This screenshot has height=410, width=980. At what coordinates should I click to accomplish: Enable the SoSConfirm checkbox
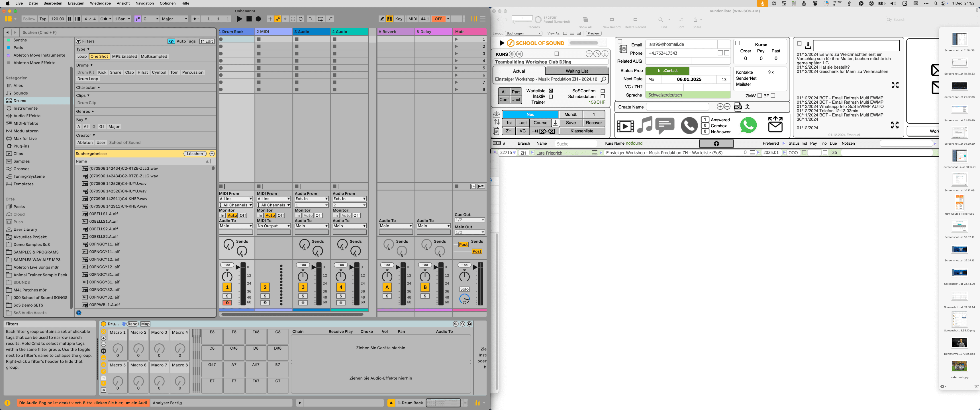603,91
